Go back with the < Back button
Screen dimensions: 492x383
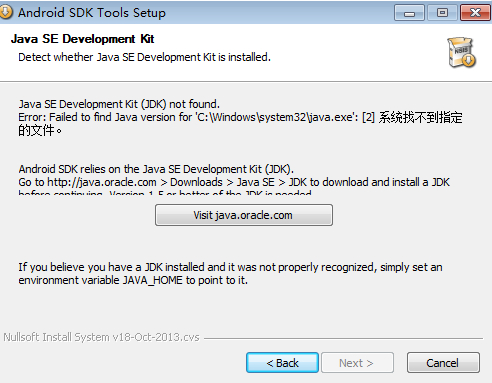point(282,363)
